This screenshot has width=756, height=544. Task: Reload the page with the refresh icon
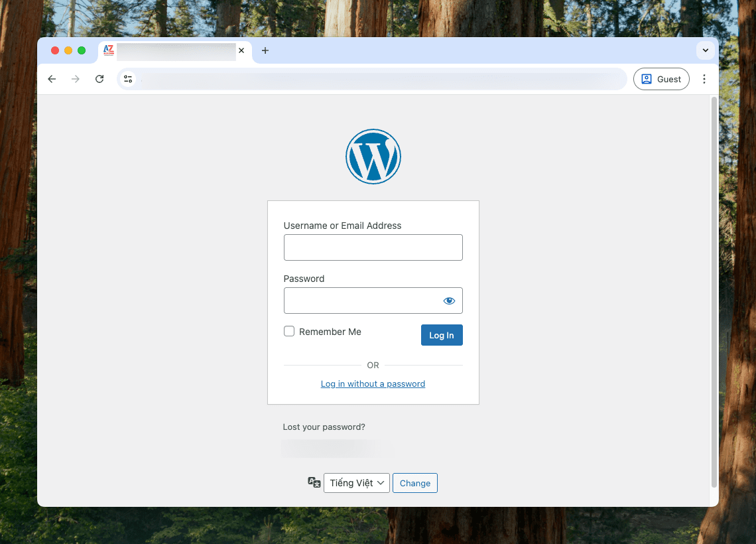[x=99, y=78]
